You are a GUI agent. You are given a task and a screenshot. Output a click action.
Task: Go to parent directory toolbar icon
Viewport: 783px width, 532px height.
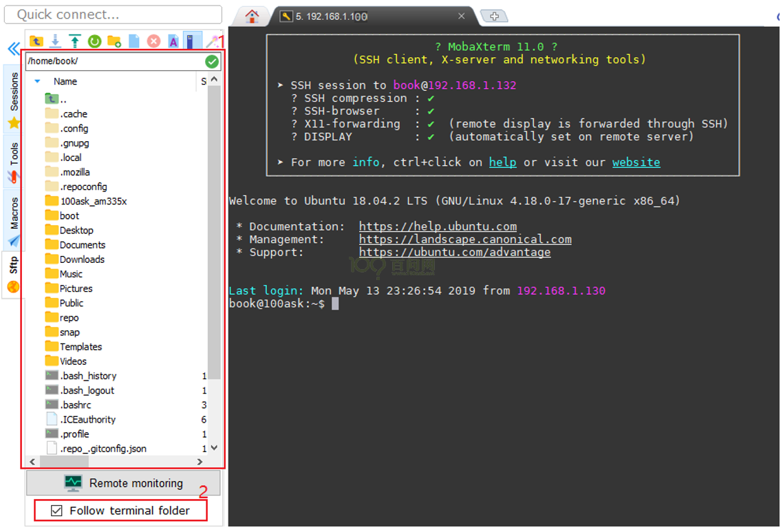tap(36, 41)
